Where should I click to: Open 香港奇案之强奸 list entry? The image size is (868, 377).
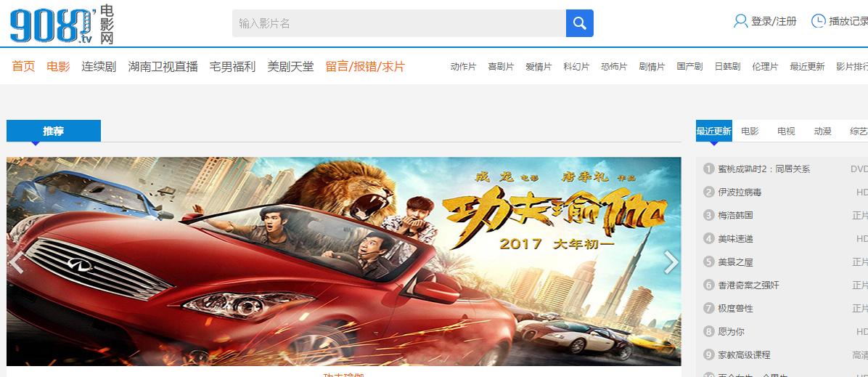748,285
